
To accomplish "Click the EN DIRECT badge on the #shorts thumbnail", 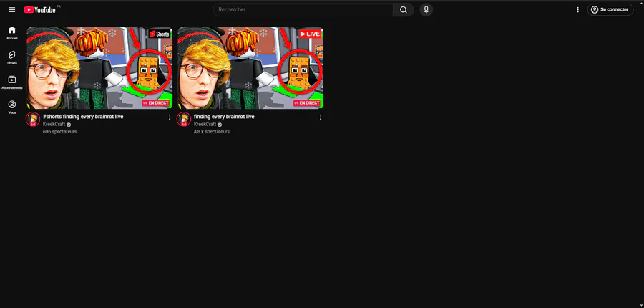I will click(x=156, y=103).
